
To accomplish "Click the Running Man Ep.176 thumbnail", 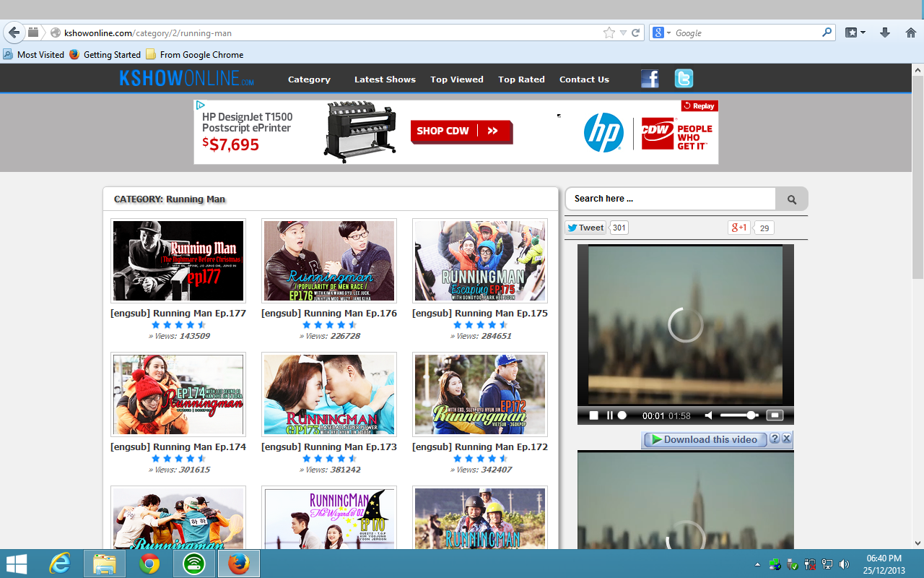I will tap(329, 261).
